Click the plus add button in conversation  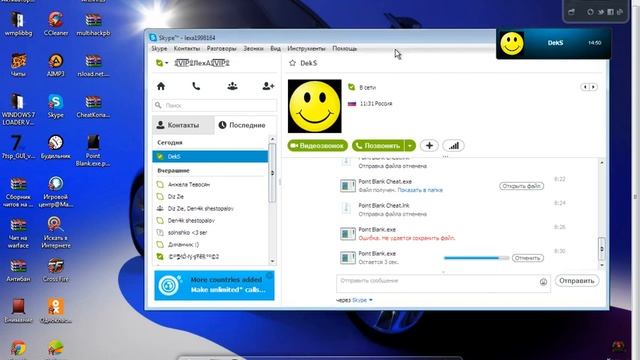[x=429, y=146]
